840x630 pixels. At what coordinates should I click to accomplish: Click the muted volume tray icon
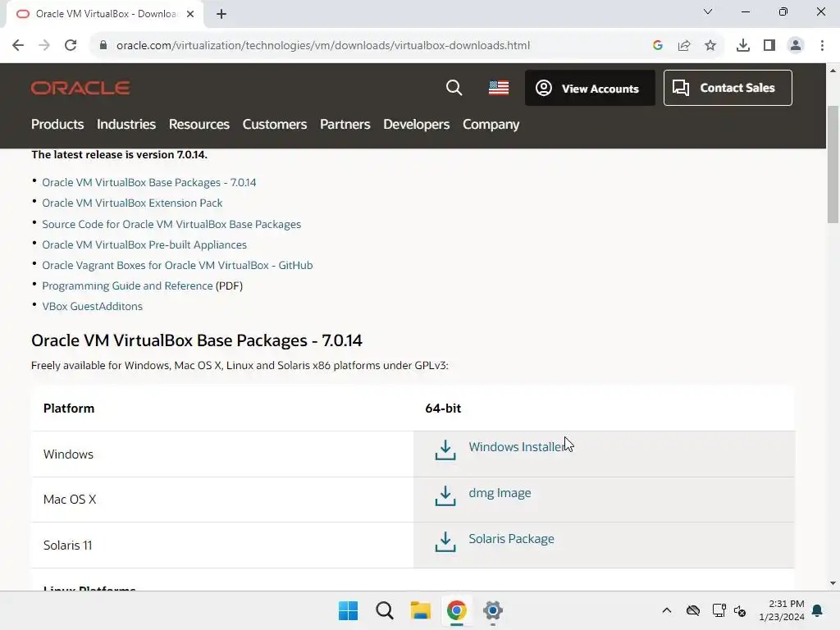coord(740,610)
